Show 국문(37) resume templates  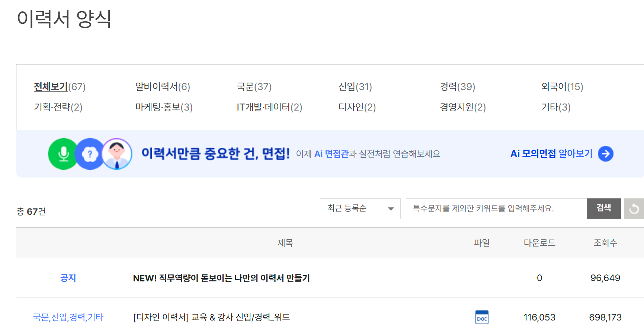point(254,87)
